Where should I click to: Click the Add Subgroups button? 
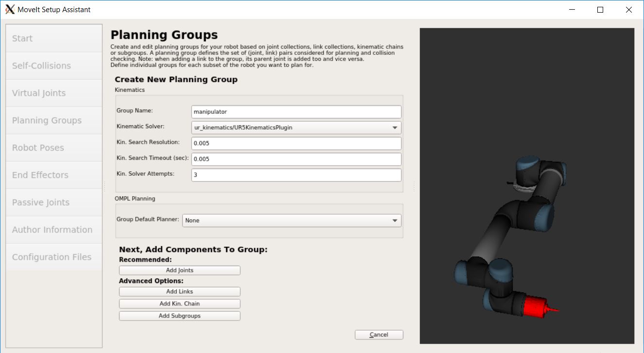pyautogui.click(x=179, y=315)
